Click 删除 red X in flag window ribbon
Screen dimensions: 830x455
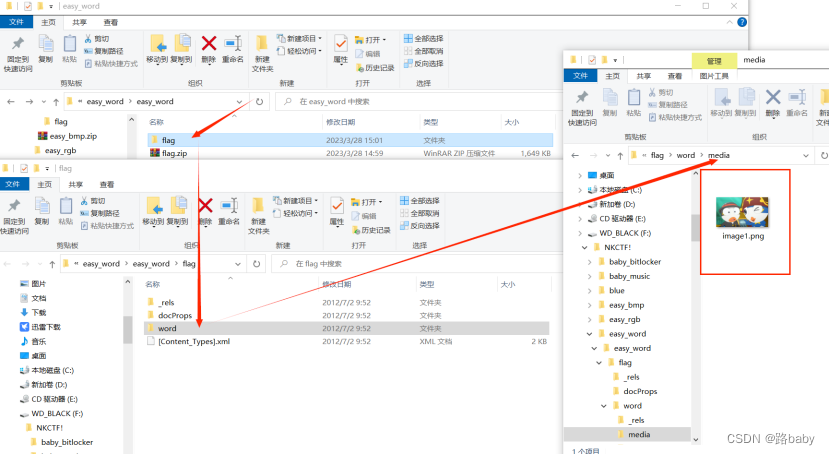tap(205, 206)
